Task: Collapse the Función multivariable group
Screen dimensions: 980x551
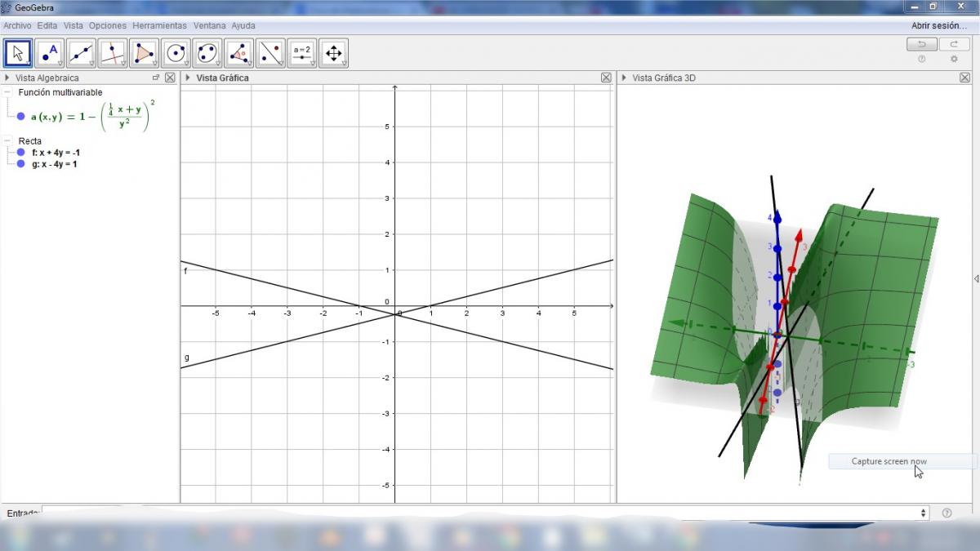Action: click(7, 92)
